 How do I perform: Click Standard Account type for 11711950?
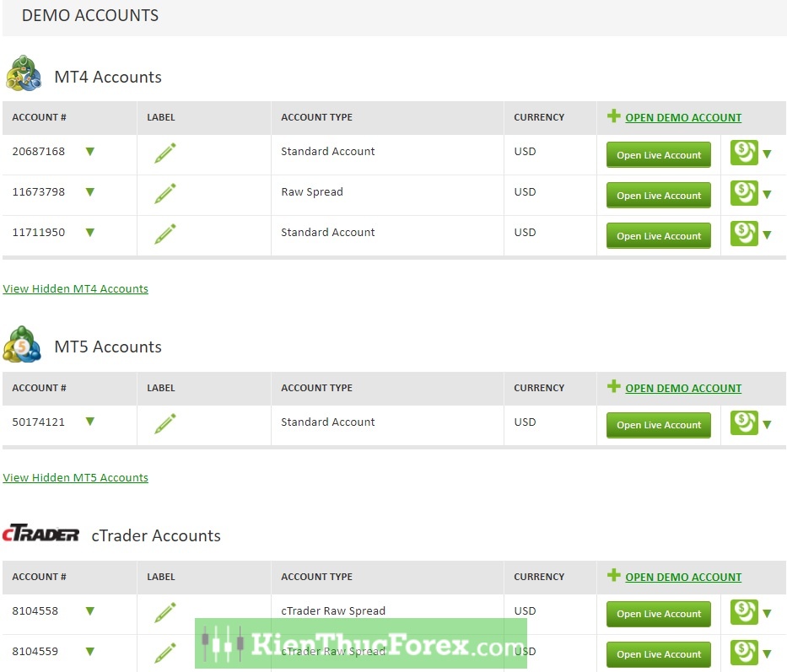(328, 233)
